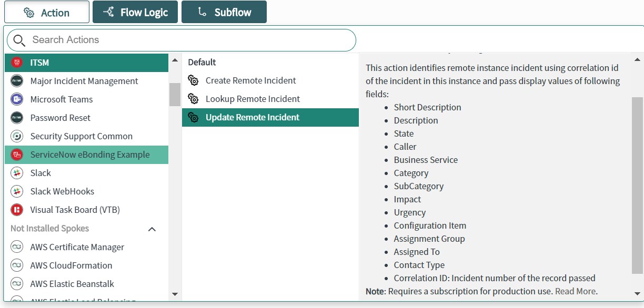The image size is (644, 308).
Task: Click Major Incident Management spoke icon
Action: [x=17, y=81]
